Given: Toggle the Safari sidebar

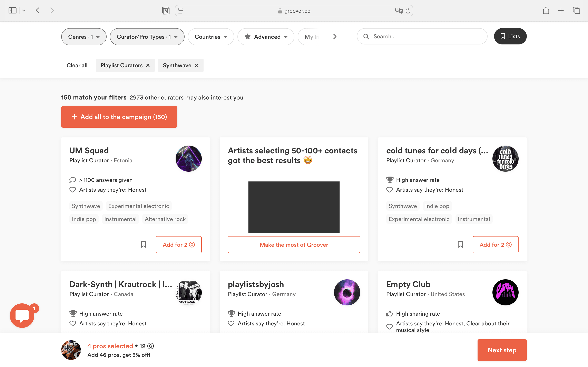Looking at the screenshot, I should [12, 10].
